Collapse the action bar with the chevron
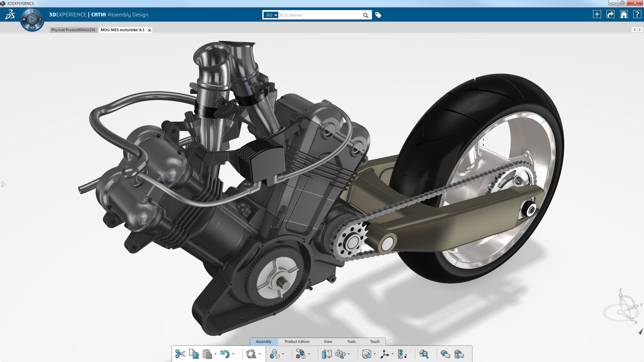Screen dimensions: 644x362 pyautogui.click(x=391, y=341)
